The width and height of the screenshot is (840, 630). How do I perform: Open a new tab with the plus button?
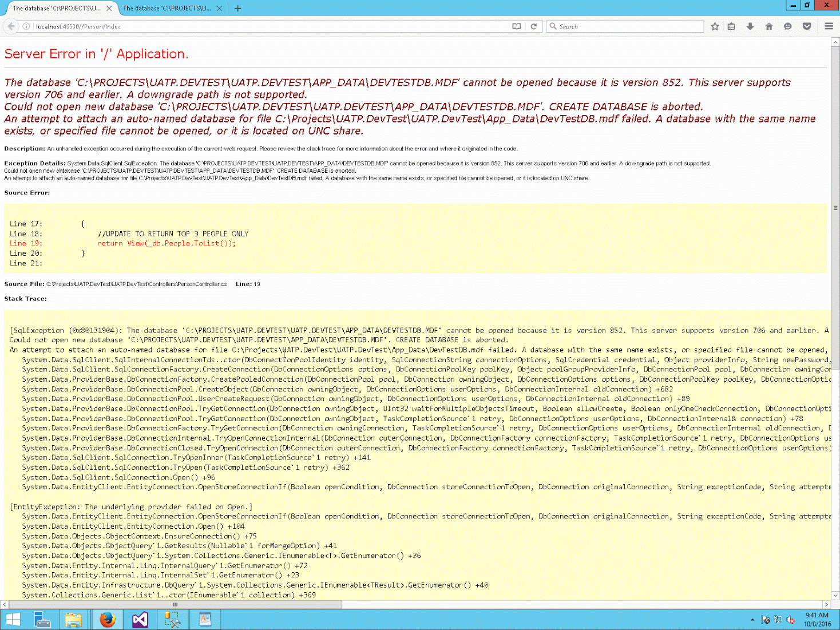click(x=238, y=9)
